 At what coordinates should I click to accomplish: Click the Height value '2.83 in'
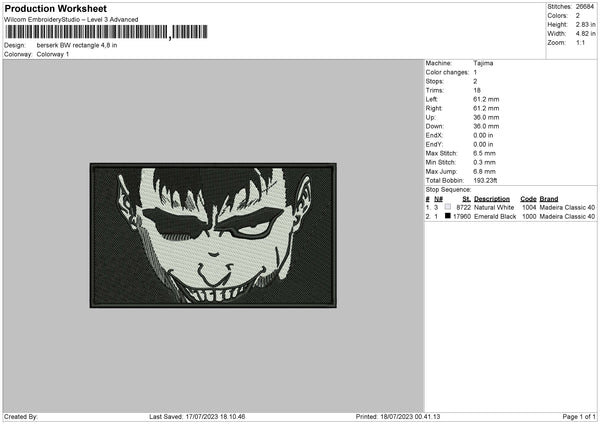pyautogui.click(x=585, y=24)
